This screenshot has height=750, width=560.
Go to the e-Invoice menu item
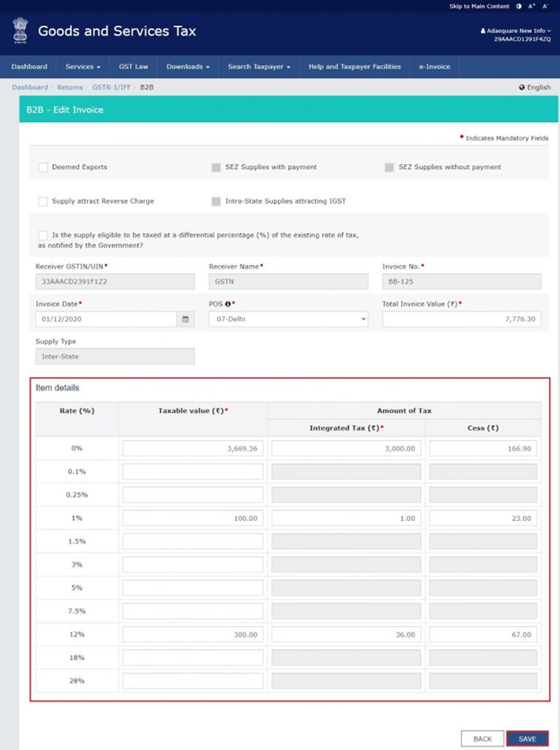435,66
